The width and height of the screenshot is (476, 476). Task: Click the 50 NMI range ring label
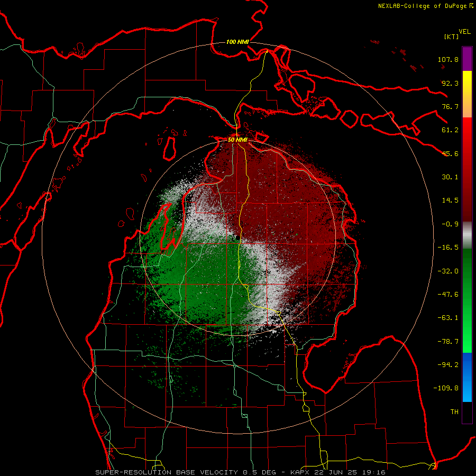click(237, 140)
